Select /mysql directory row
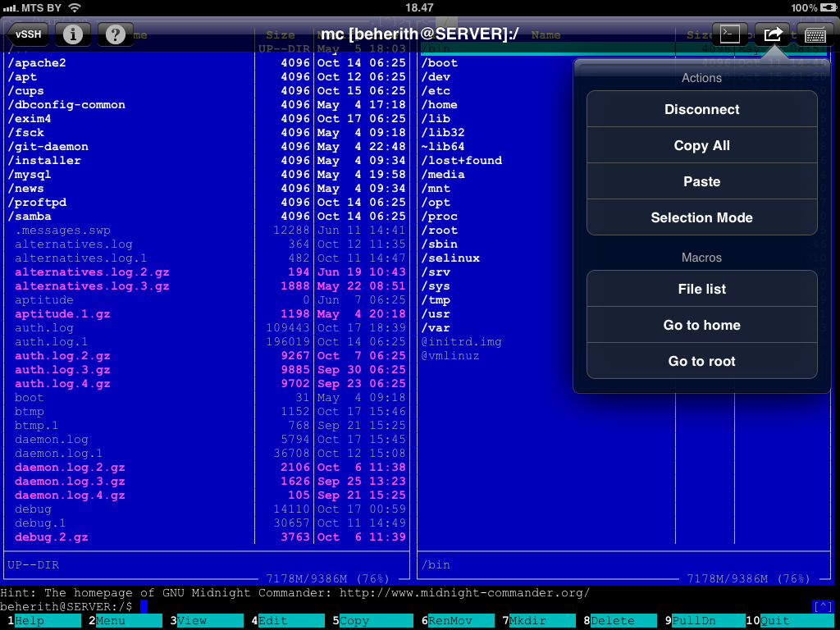Image resolution: width=840 pixels, height=630 pixels. 207,174
